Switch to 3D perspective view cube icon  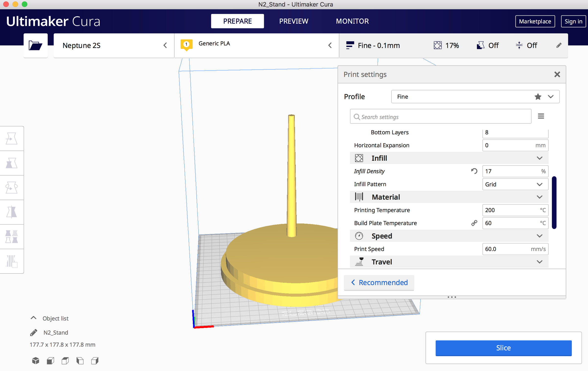(36, 361)
